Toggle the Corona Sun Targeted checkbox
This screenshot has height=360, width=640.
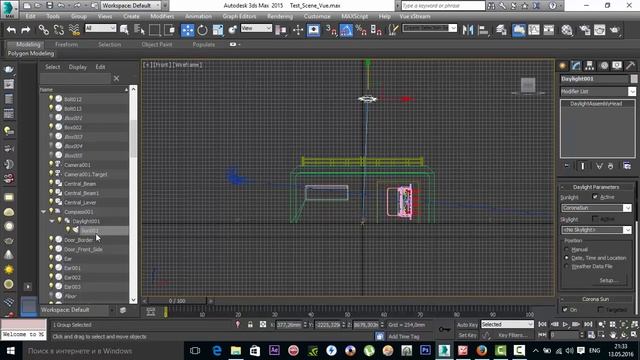coord(600,310)
